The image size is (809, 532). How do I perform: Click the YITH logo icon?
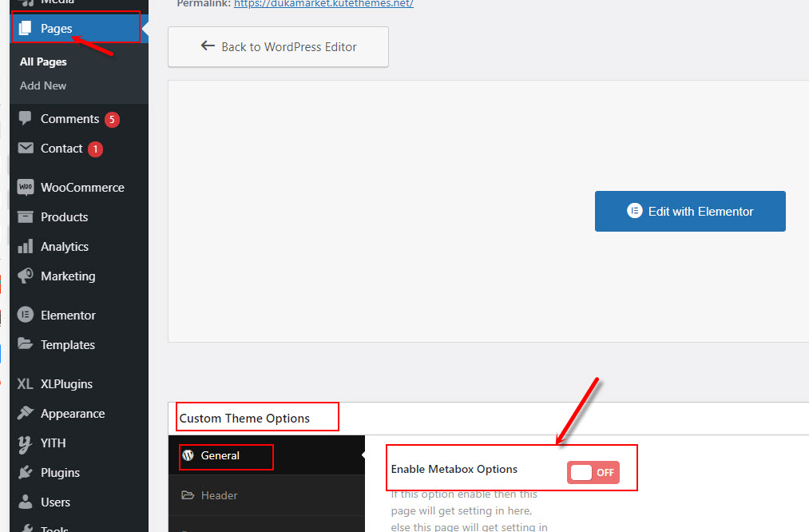(25, 444)
